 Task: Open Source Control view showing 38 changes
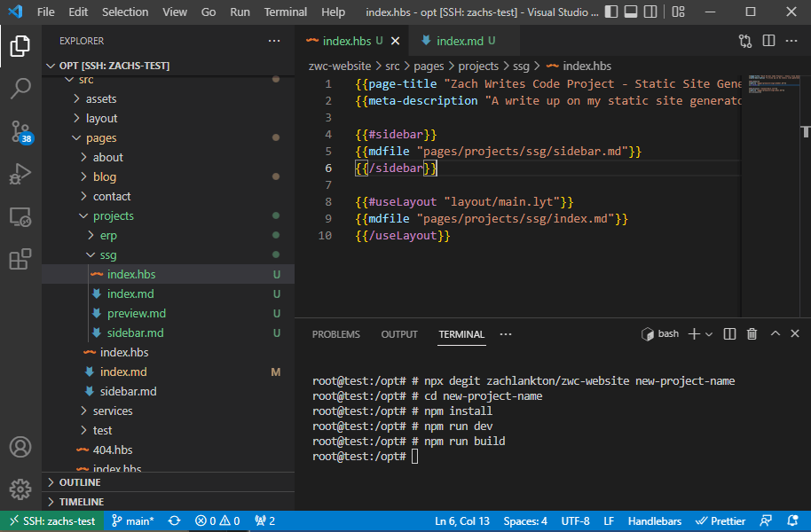click(x=20, y=131)
